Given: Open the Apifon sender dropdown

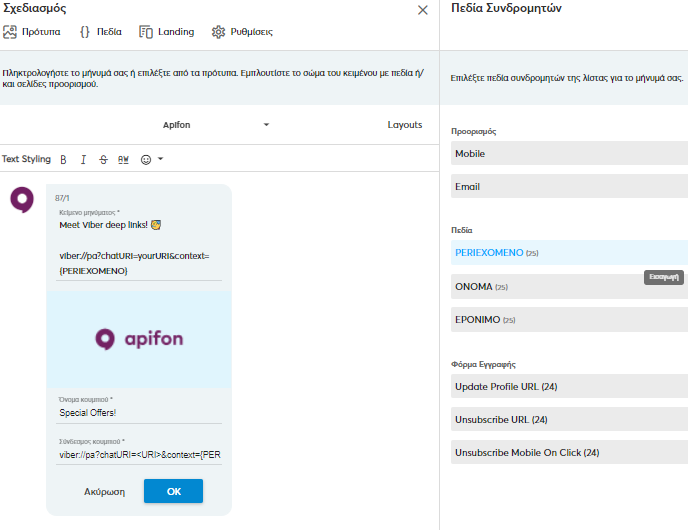Looking at the screenshot, I should [215, 125].
